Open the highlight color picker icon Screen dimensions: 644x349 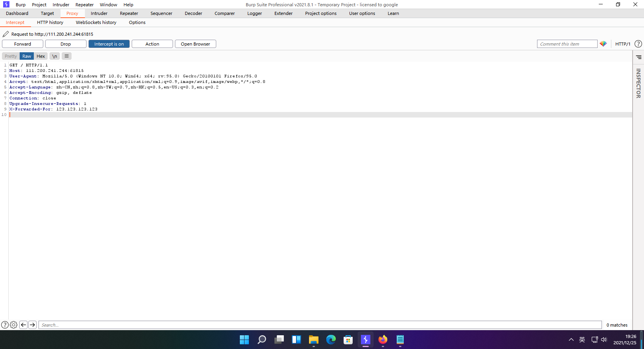[603, 44]
